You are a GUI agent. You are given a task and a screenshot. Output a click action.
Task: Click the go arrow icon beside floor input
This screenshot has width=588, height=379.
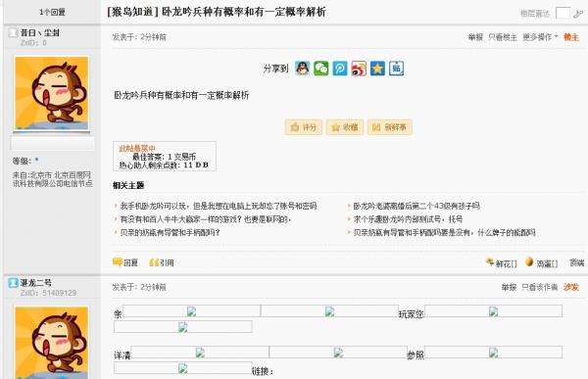click(x=578, y=14)
